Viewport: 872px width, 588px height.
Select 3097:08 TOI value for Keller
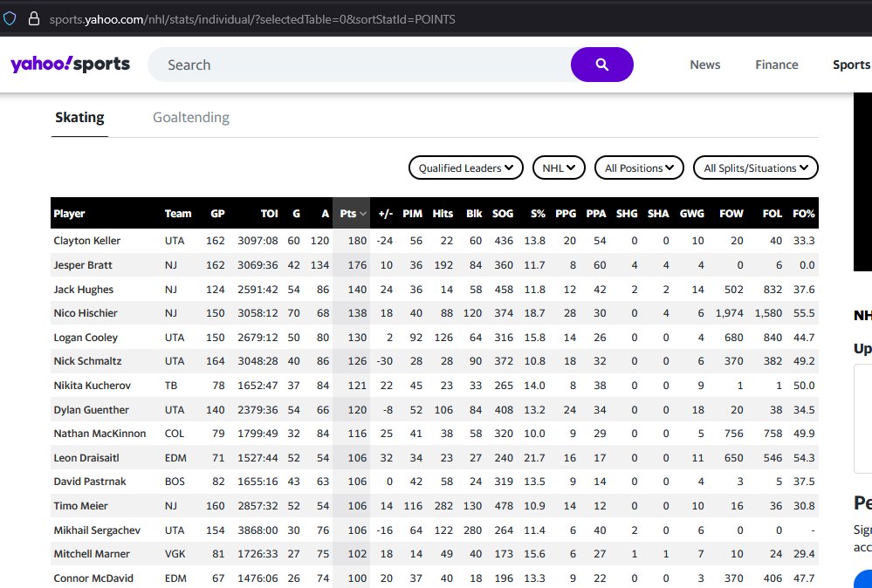[x=257, y=241]
